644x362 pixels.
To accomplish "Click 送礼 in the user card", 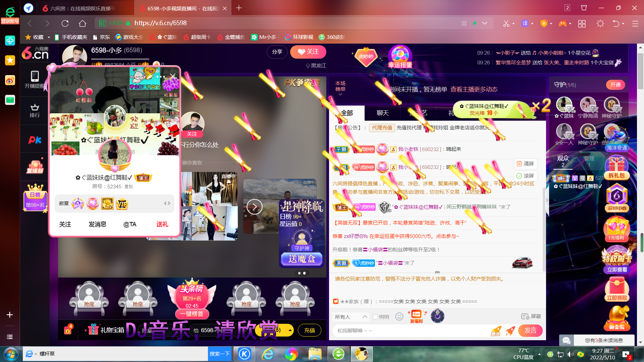I will pyautogui.click(x=162, y=224).
